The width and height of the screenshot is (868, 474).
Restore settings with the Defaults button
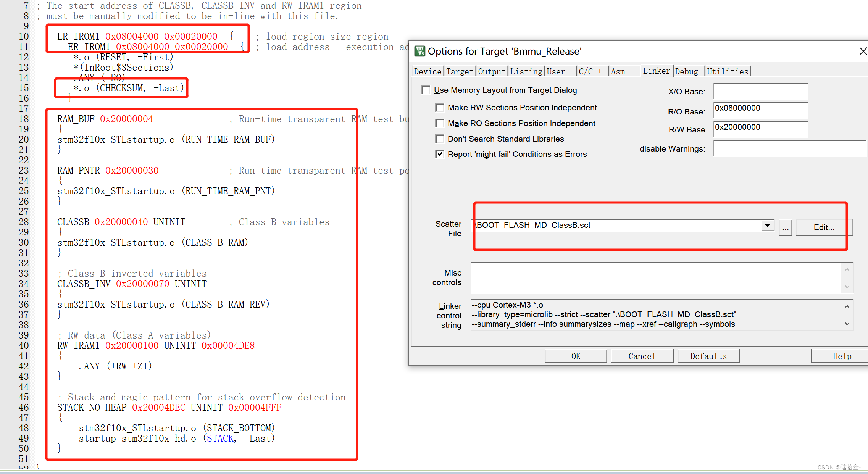[708, 356]
